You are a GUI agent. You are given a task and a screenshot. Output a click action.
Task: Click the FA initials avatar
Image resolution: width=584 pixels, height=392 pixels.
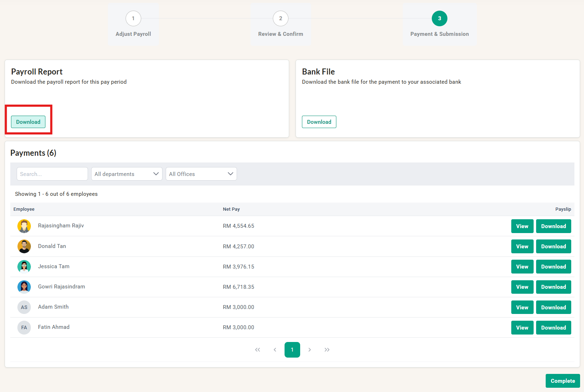coord(24,327)
